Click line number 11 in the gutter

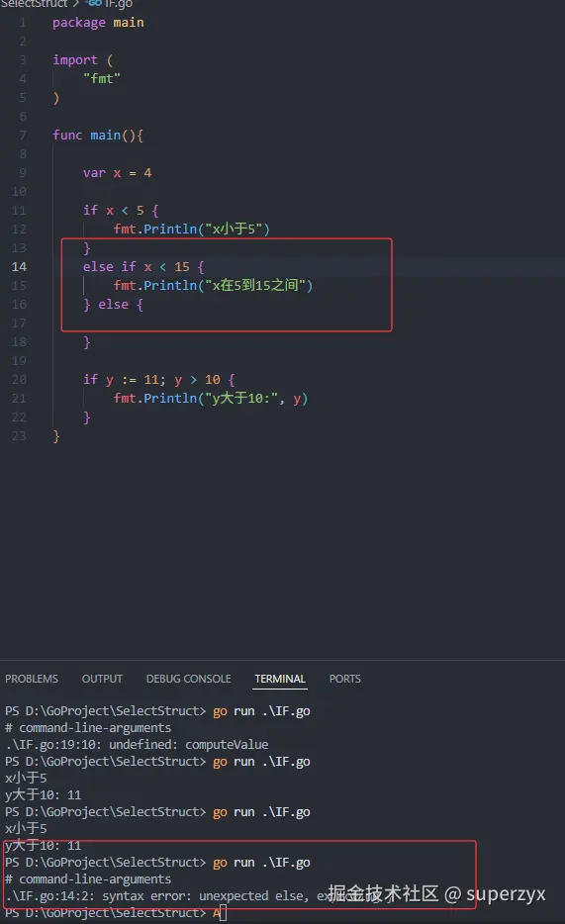(19, 211)
